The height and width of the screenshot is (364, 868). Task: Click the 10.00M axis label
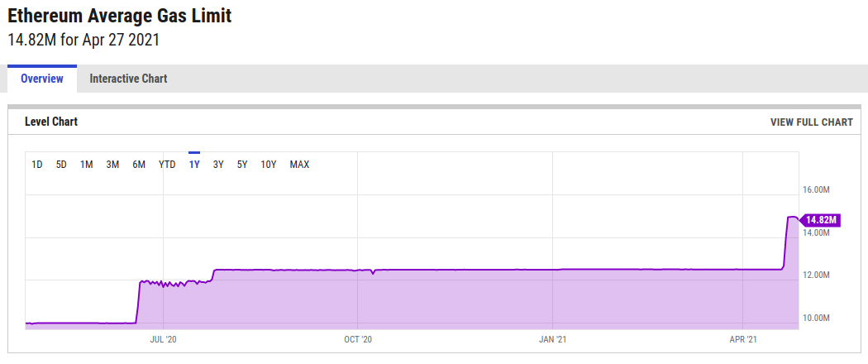click(x=817, y=318)
